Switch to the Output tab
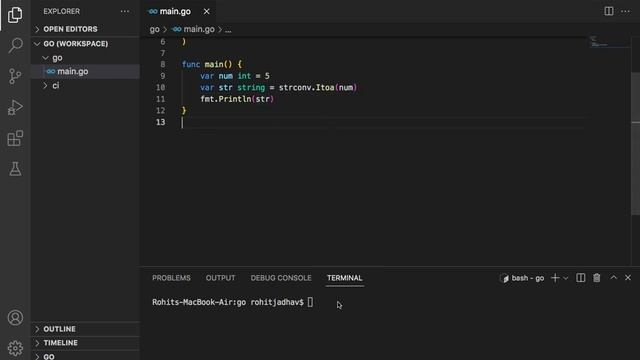The height and width of the screenshot is (360, 640). click(x=220, y=278)
